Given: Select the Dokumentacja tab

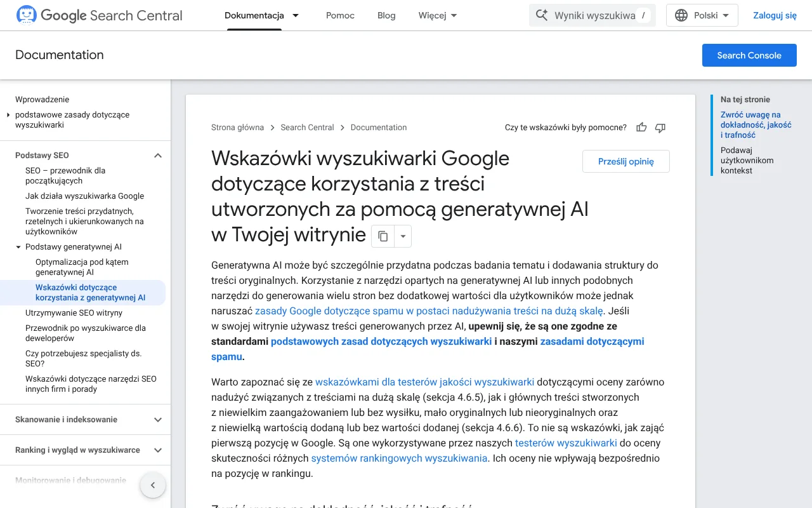Looking at the screenshot, I should [x=254, y=15].
